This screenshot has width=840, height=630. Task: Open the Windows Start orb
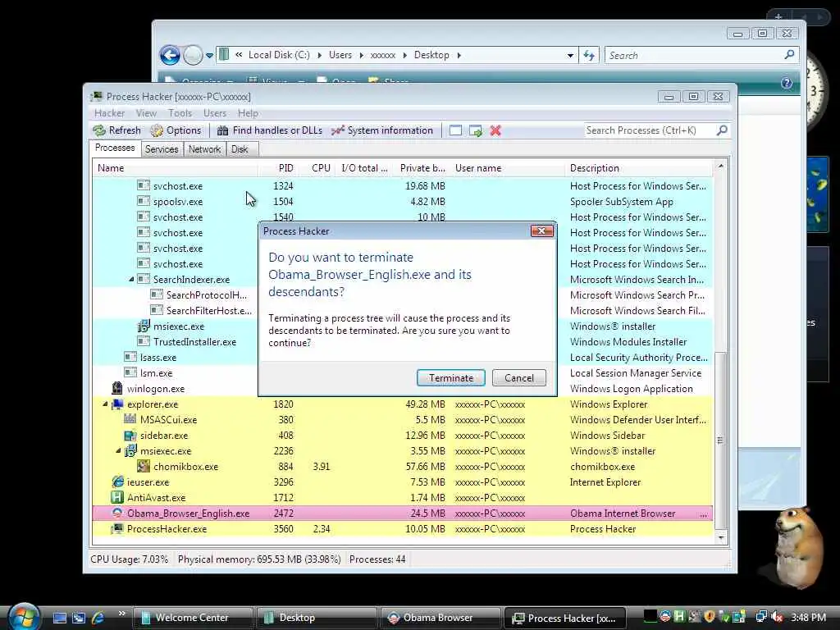(x=25, y=616)
